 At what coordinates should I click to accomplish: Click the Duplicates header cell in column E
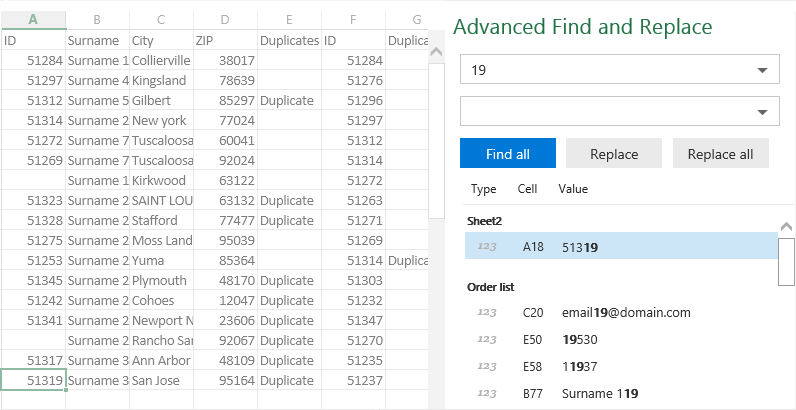pyautogui.click(x=289, y=41)
